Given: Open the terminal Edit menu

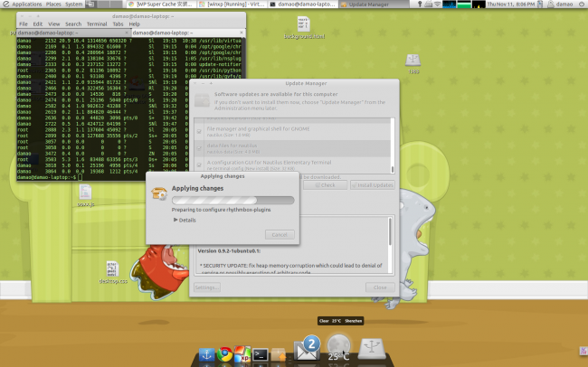Looking at the screenshot, I should (x=37, y=24).
